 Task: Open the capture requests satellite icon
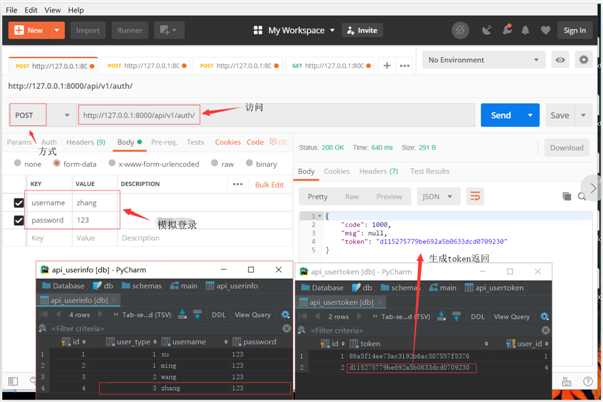[487, 30]
